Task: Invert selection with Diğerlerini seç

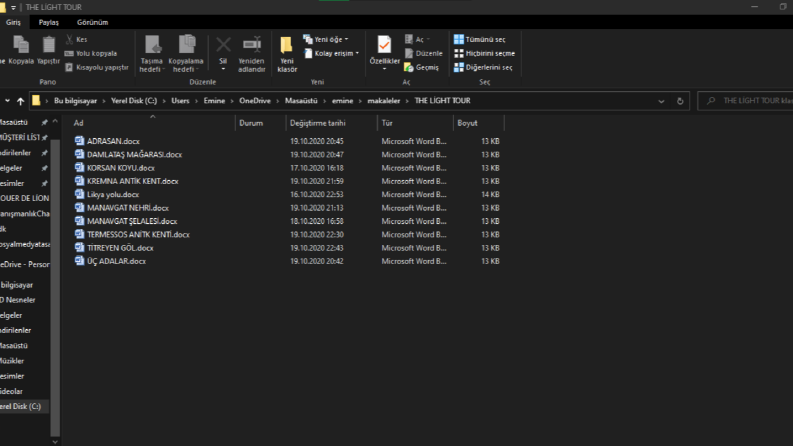Action: pos(483,67)
